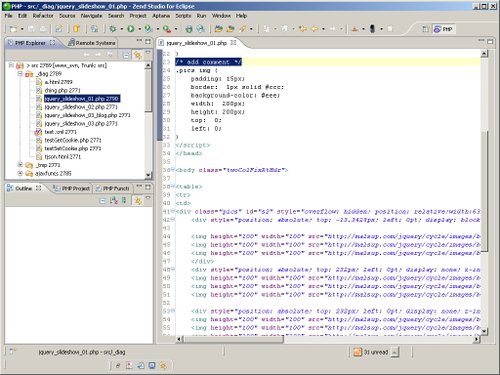The image size is (500, 375).
Task: Collapse the src trunk root node
Action: (11, 65)
